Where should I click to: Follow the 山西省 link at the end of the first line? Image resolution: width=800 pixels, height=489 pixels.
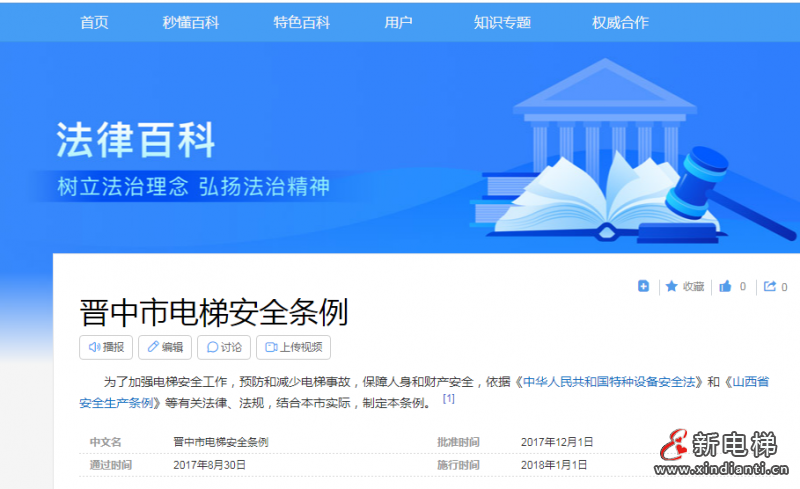751,382
